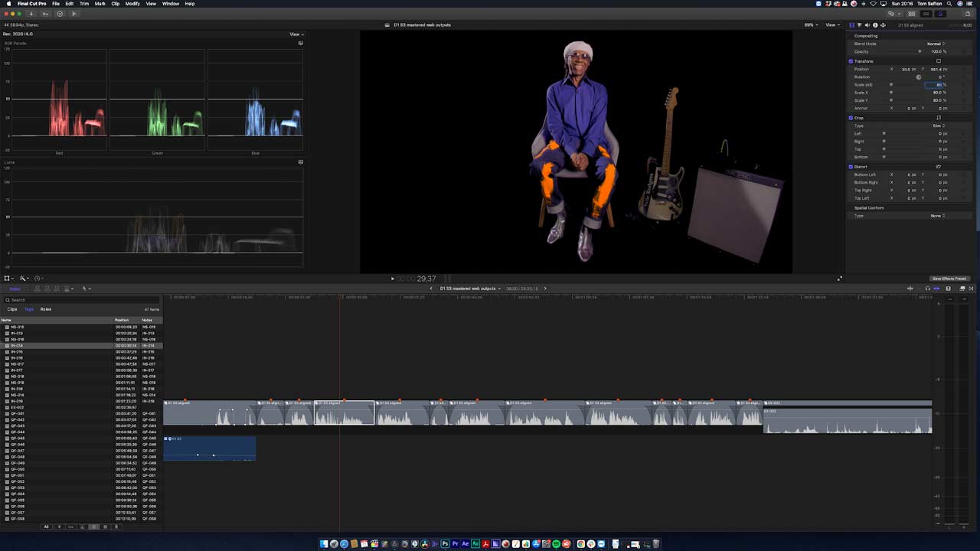980x551 pixels.
Task: Open Photoshop from the Dock
Action: click(x=445, y=544)
